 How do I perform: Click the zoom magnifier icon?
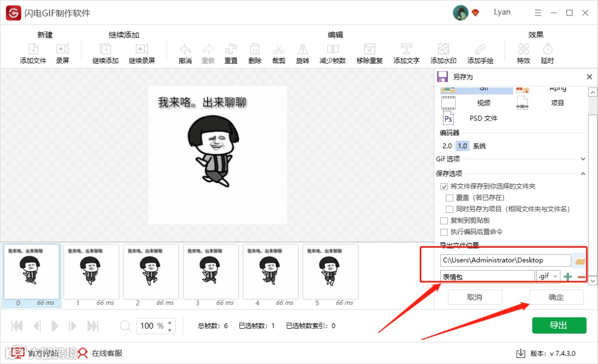[x=125, y=326]
